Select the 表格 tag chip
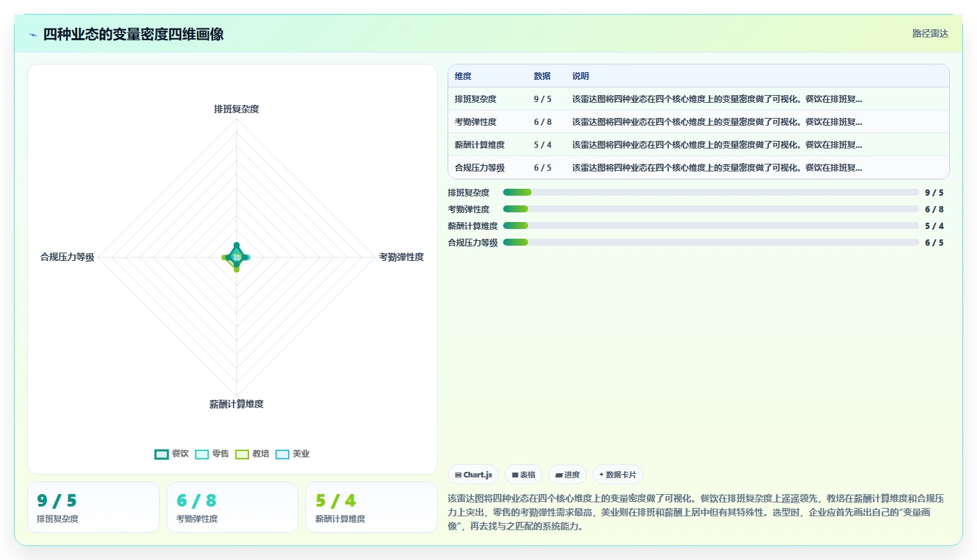The width and height of the screenshot is (977, 560). [523, 475]
